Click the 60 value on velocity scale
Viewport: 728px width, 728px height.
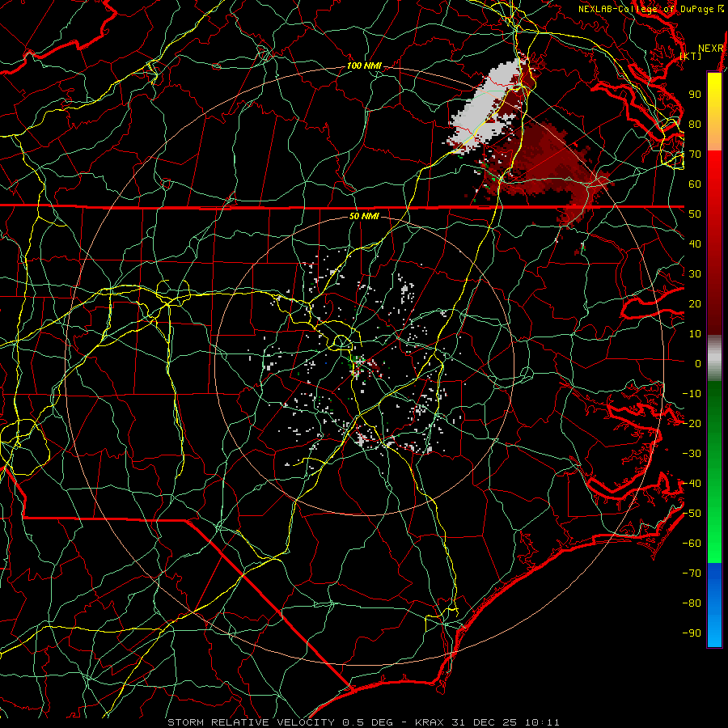point(695,184)
